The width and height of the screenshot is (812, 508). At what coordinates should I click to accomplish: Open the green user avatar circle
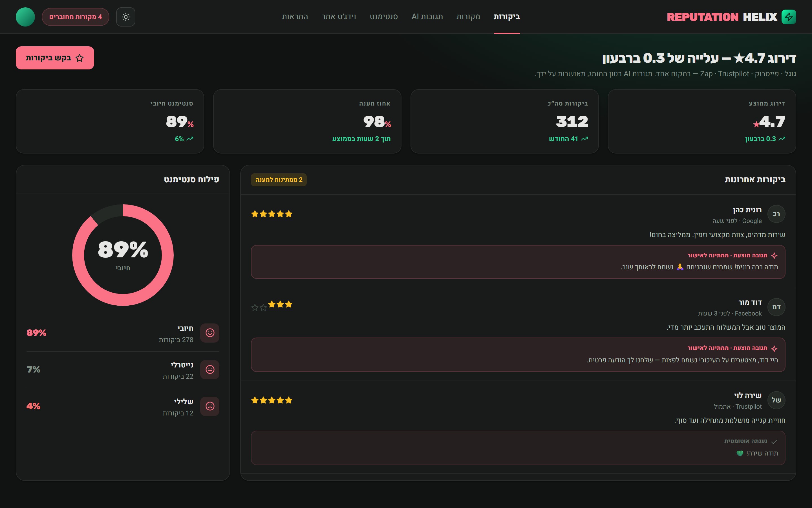click(x=25, y=17)
